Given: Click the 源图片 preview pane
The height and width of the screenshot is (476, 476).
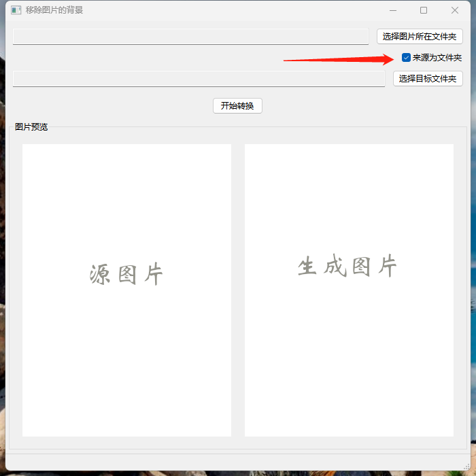Looking at the screenshot, I should click(127, 290).
